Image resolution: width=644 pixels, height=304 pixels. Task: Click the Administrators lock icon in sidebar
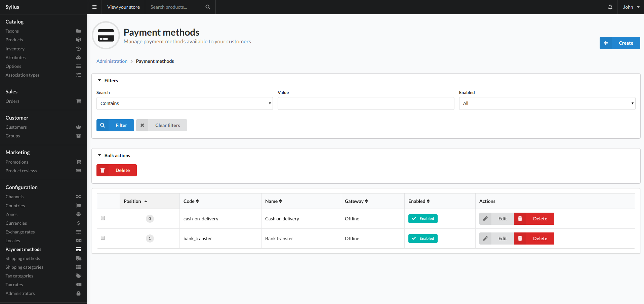(x=78, y=293)
